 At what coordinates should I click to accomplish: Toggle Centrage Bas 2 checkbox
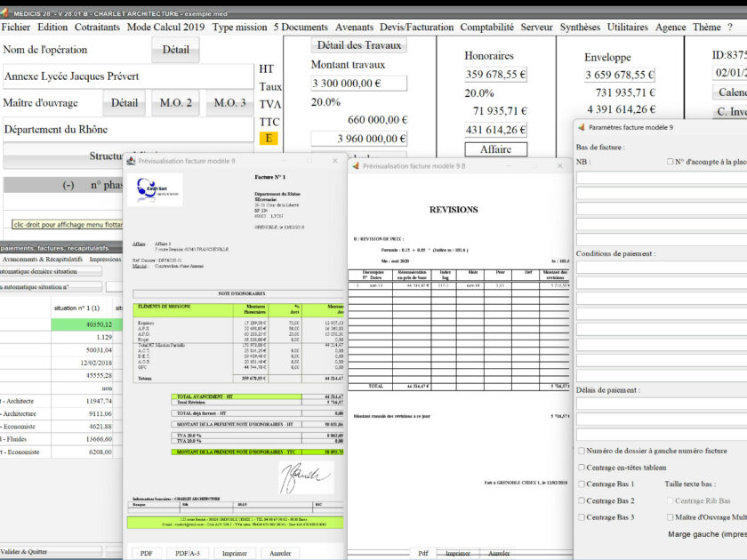click(x=582, y=500)
